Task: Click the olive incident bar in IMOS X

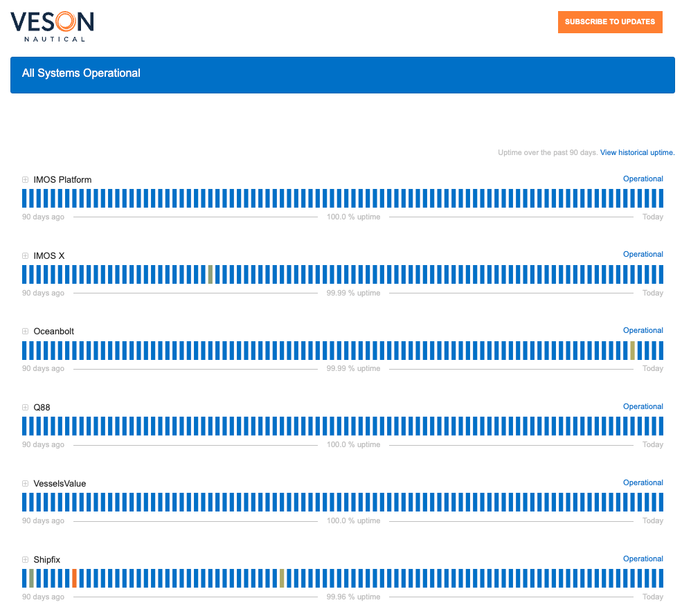Action: [x=210, y=274]
